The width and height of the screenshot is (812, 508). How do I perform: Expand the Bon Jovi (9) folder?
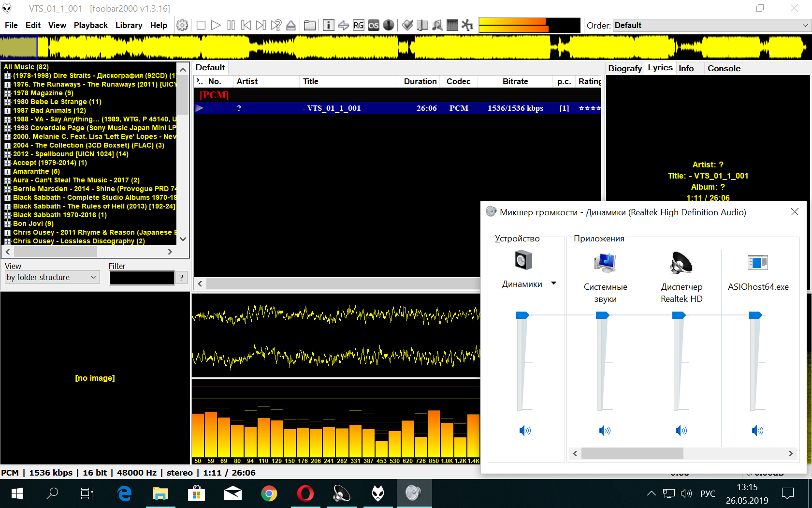pos(7,224)
